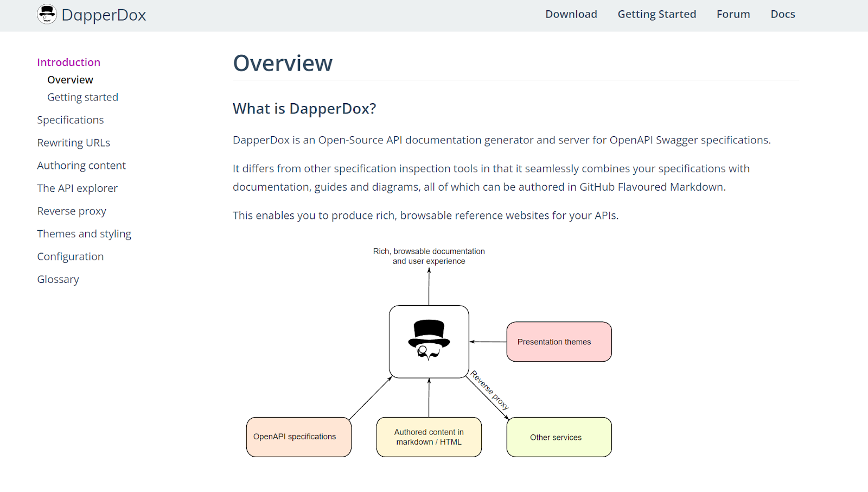Screen dimensions: 868x492
Task: Expand the Introduction section in the sidebar
Action: click(68, 62)
